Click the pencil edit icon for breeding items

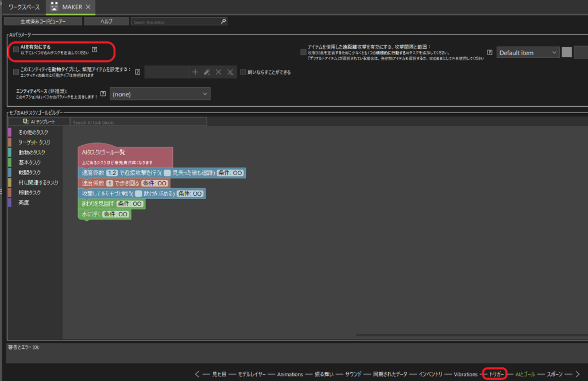(207, 72)
